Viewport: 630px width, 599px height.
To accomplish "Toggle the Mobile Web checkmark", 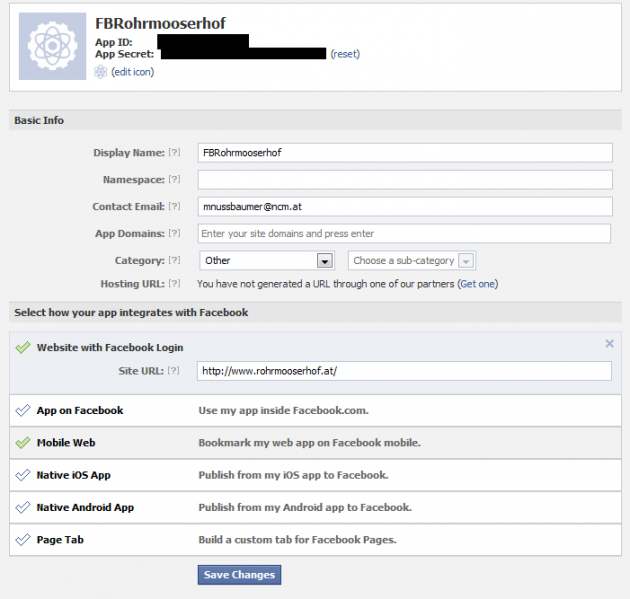I will click(x=23, y=443).
